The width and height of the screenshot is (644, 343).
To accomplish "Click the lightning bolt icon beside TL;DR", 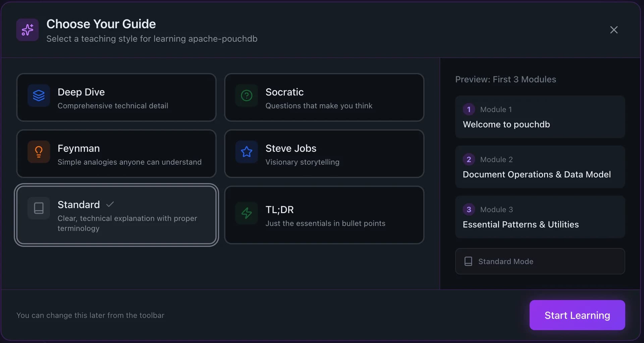I will 247,213.
